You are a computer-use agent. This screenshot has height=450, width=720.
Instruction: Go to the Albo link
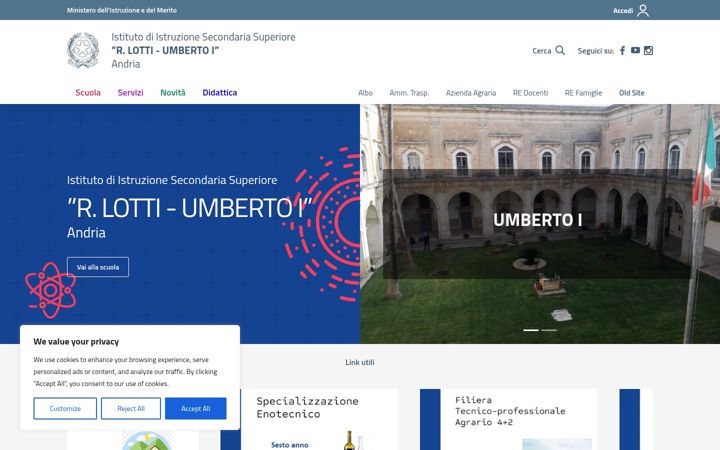[x=365, y=93]
